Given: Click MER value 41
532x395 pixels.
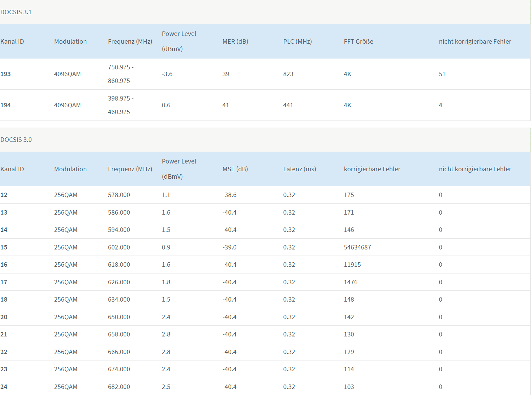Looking at the screenshot, I should tap(226, 105).
